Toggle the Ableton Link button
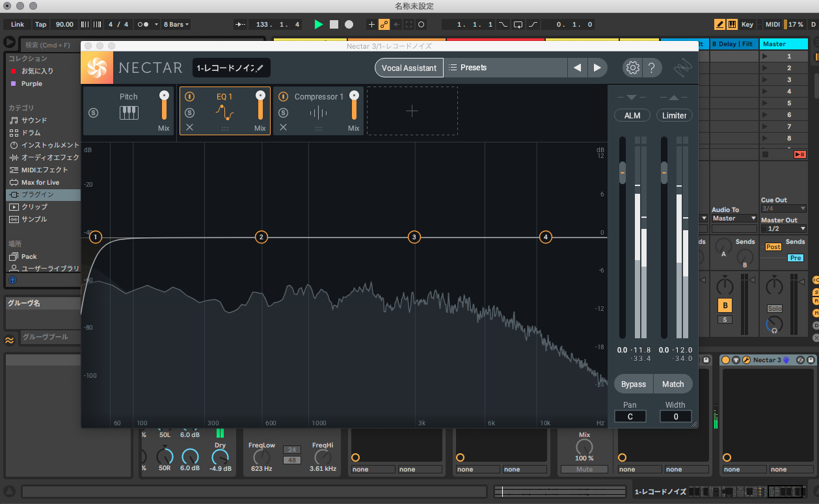This screenshot has height=504, width=819. point(18,24)
